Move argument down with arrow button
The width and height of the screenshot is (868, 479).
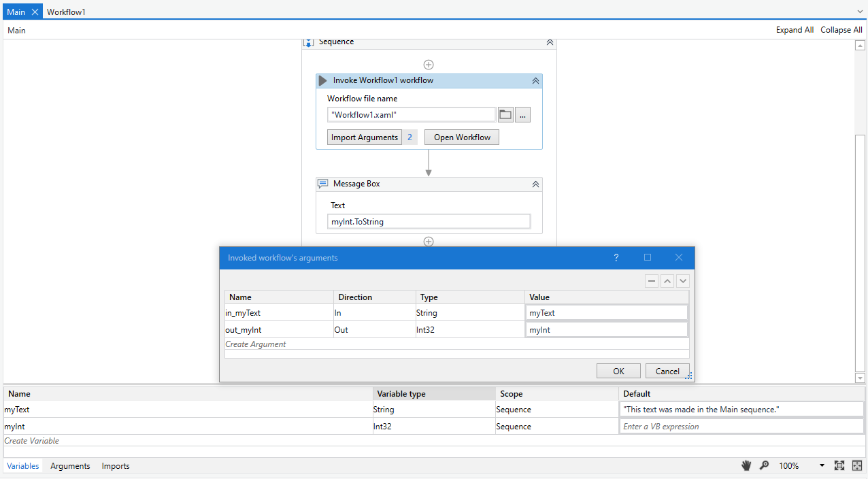(x=682, y=281)
